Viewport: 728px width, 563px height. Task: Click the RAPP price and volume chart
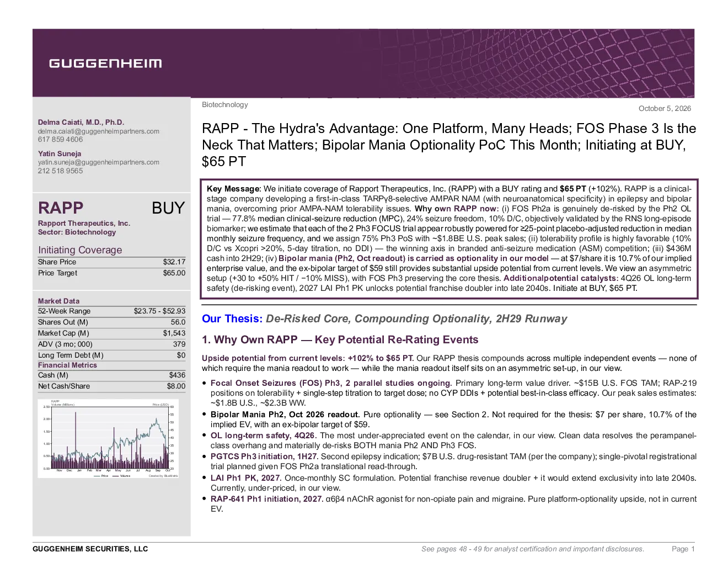tap(109, 439)
